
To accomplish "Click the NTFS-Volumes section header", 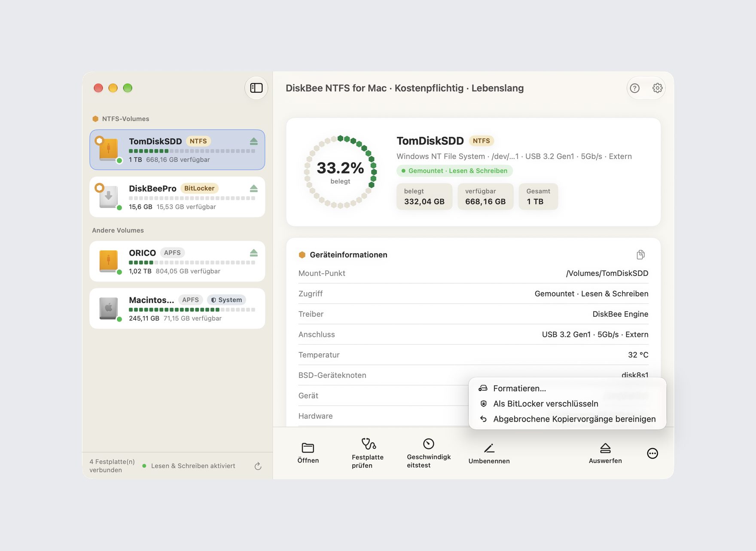I will coord(121,119).
